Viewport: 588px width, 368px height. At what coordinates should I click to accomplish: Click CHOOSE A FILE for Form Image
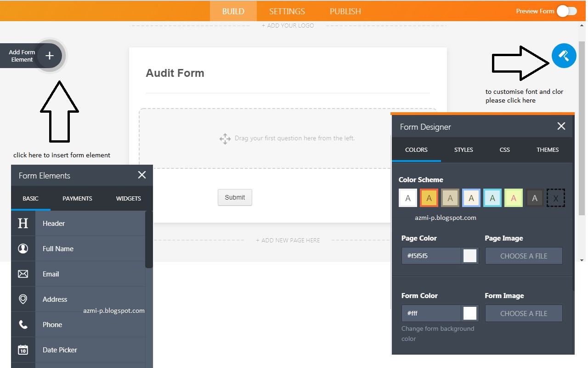pos(524,314)
